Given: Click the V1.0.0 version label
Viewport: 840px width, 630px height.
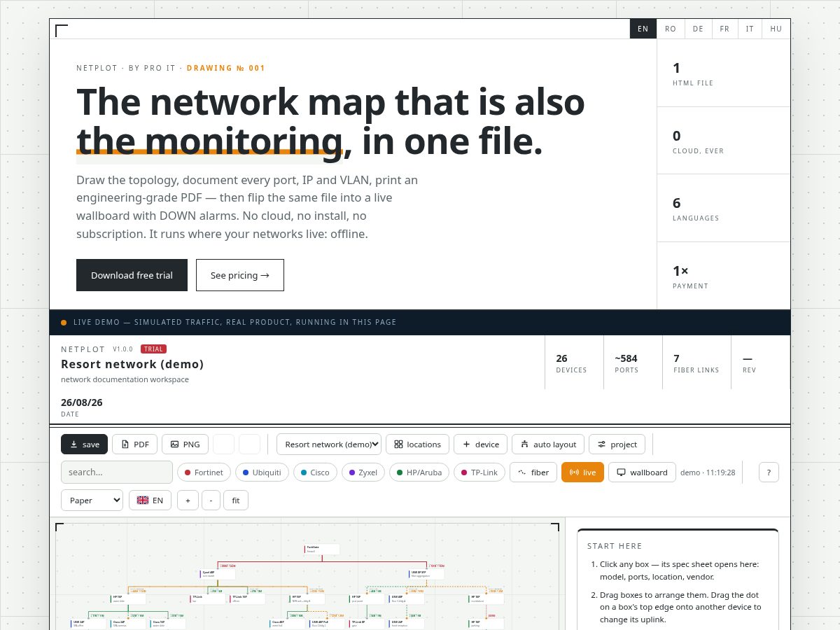Looking at the screenshot, I should click(124, 349).
